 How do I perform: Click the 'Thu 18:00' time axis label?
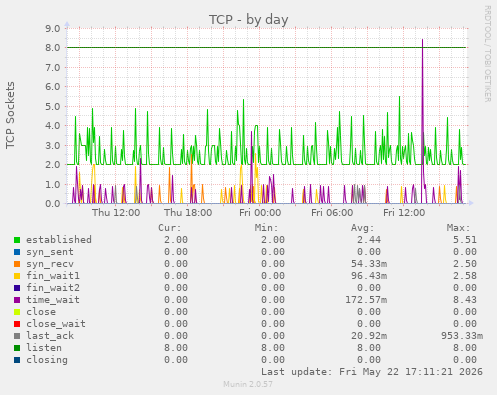(x=188, y=213)
